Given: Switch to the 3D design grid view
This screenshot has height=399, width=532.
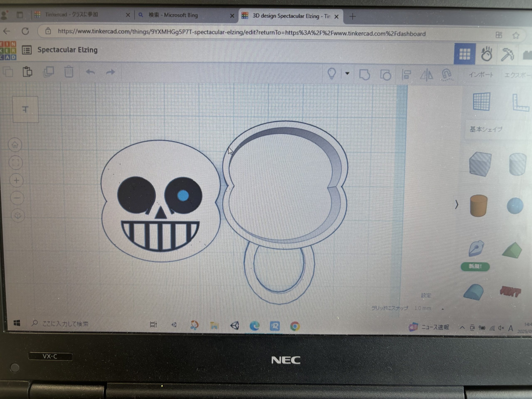Looking at the screenshot, I should tap(464, 54).
